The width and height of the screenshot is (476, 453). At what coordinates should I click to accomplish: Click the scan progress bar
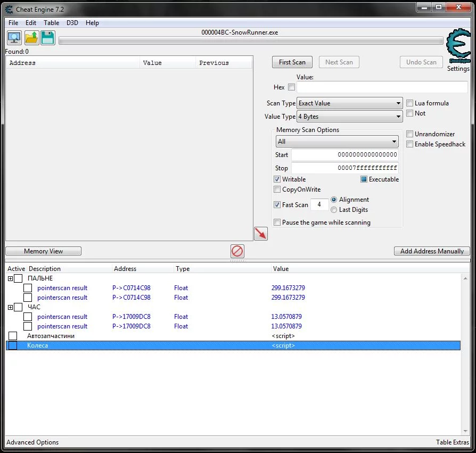251,41
